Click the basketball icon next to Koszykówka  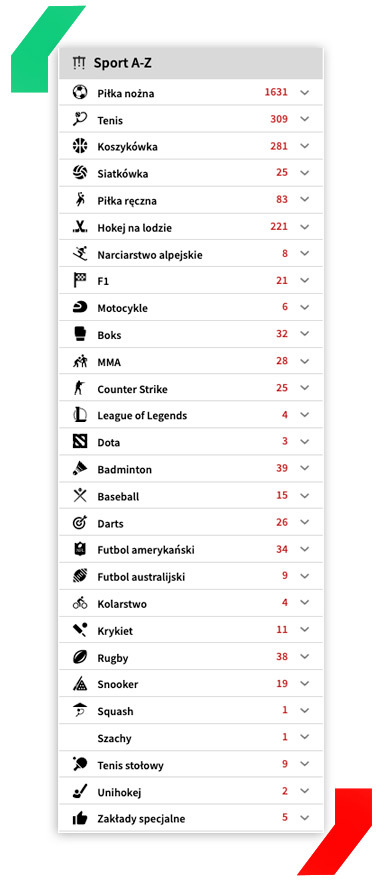(x=80, y=146)
